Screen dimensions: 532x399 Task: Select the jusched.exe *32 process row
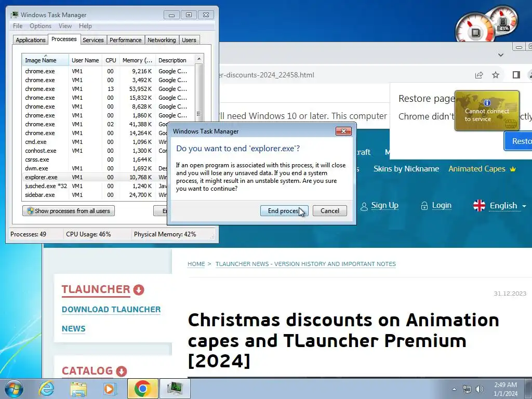95,186
